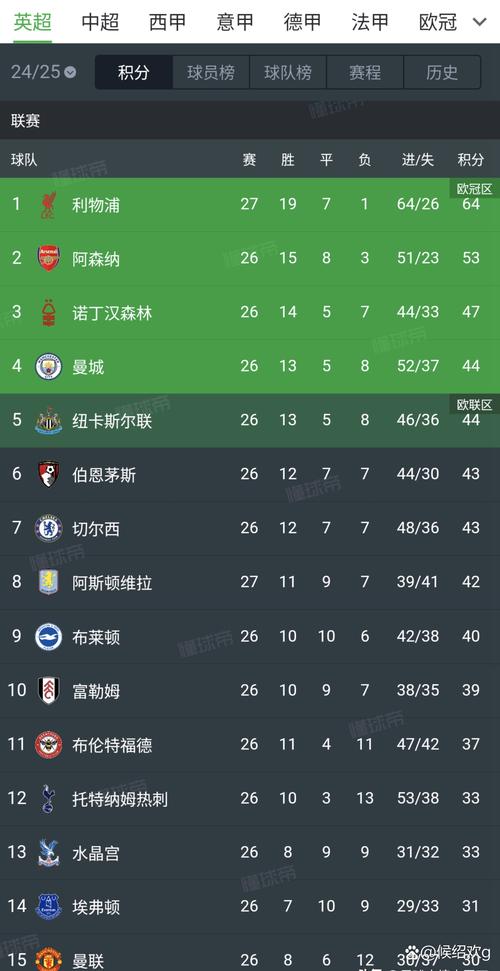This screenshot has height=971, width=500.
Task: Open the 24/25 season dropdown
Action: click(x=43, y=72)
